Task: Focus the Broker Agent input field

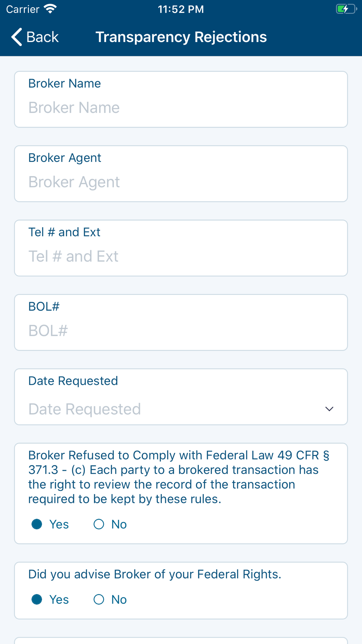Action: [181, 182]
